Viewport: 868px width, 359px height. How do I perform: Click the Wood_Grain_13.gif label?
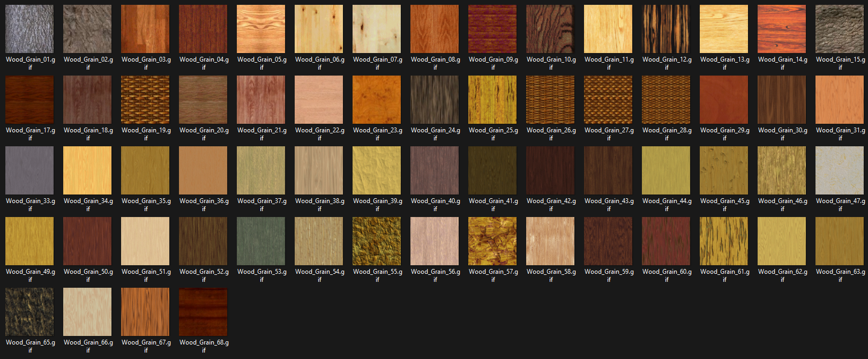point(724,63)
